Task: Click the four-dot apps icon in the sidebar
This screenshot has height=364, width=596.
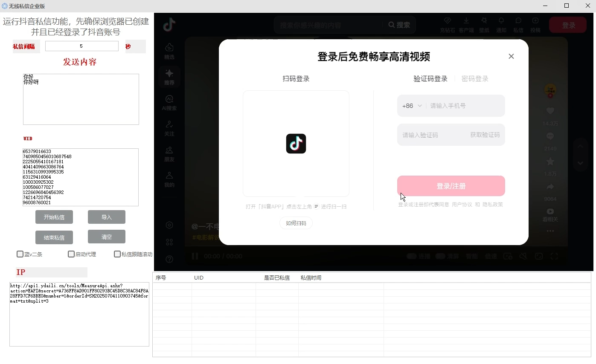Action: pyautogui.click(x=169, y=242)
